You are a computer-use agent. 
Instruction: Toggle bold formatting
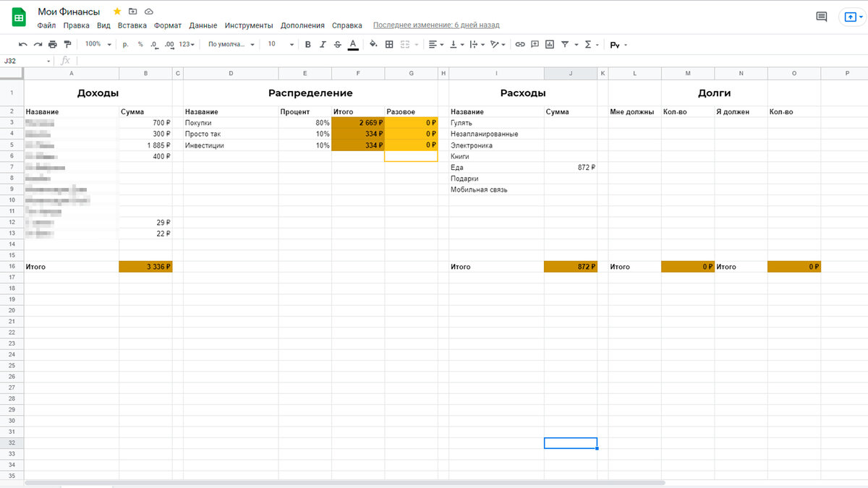[307, 45]
